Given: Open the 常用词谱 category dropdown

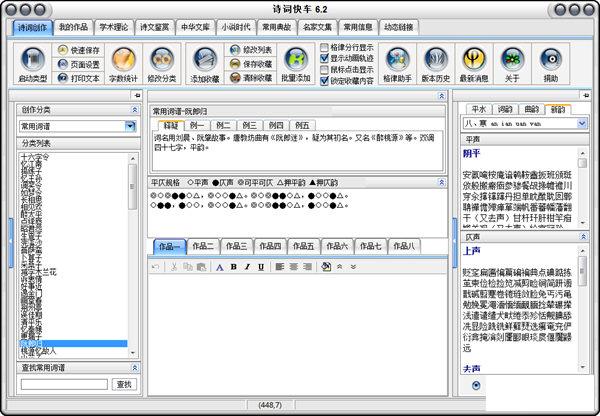Looking at the screenshot, I should [x=130, y=126].
